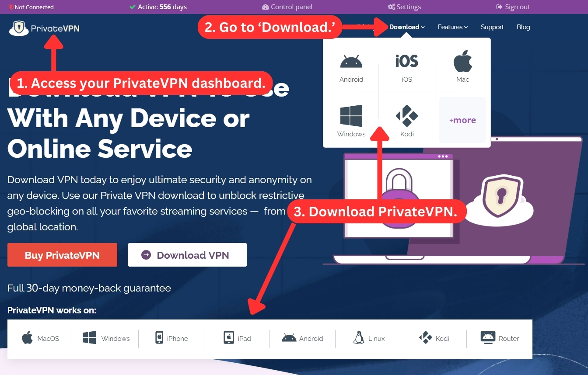
Task: Choose the iPad icon in the platforms bar
Action: (x=229, y=338)
